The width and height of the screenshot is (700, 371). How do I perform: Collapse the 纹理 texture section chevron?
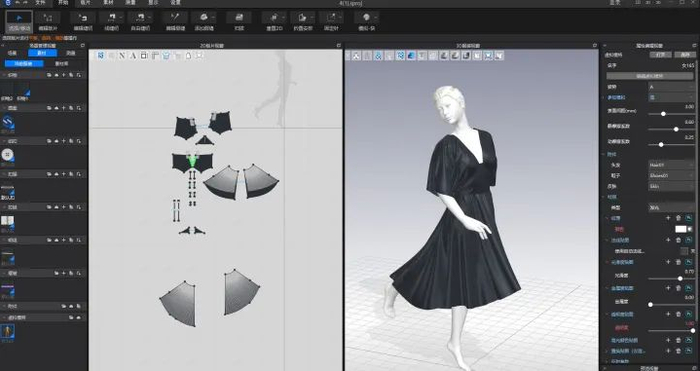click(607, 218)
